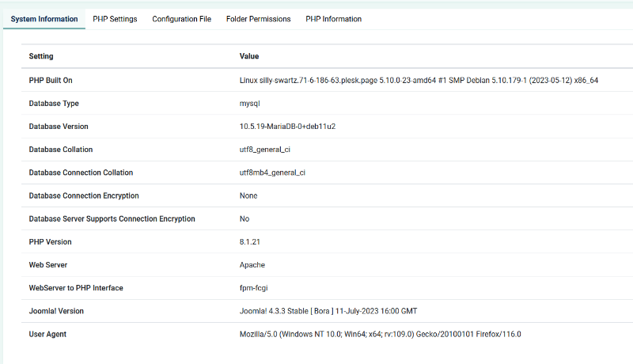
Task: Select the WebServer to PHP Interface label
Action: 76,288
